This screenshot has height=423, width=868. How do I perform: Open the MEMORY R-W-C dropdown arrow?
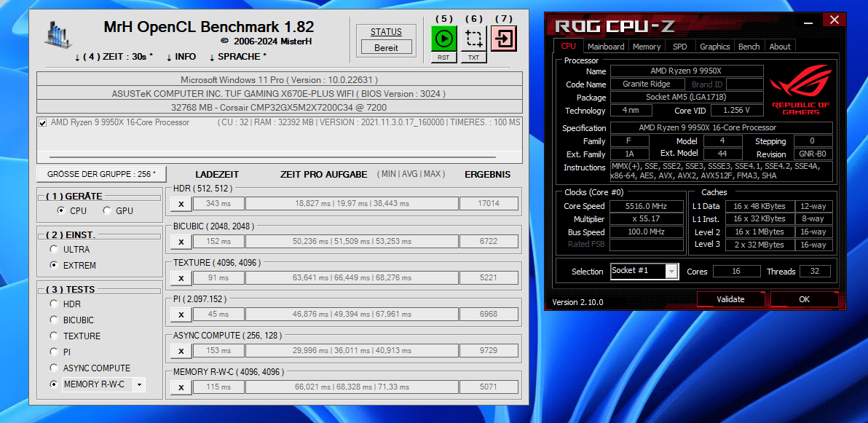139,384
